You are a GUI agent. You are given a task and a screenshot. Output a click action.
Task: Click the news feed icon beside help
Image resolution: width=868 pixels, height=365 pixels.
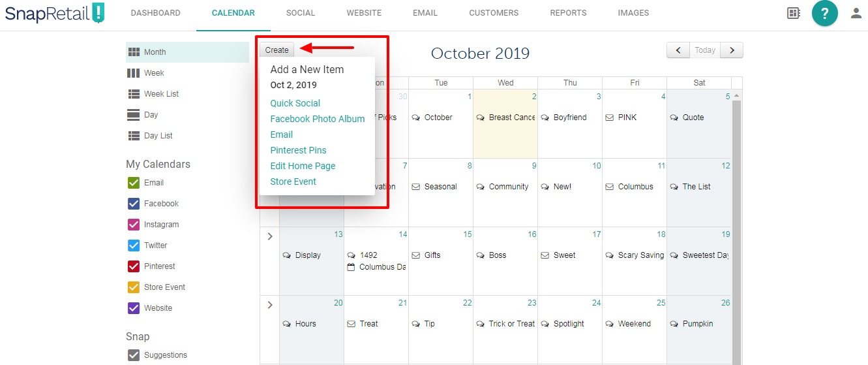(794, 13)
